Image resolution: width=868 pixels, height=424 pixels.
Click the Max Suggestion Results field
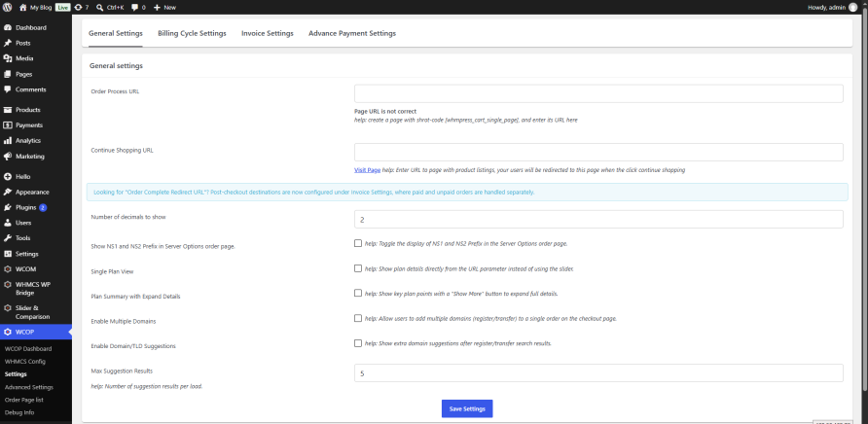598,373
